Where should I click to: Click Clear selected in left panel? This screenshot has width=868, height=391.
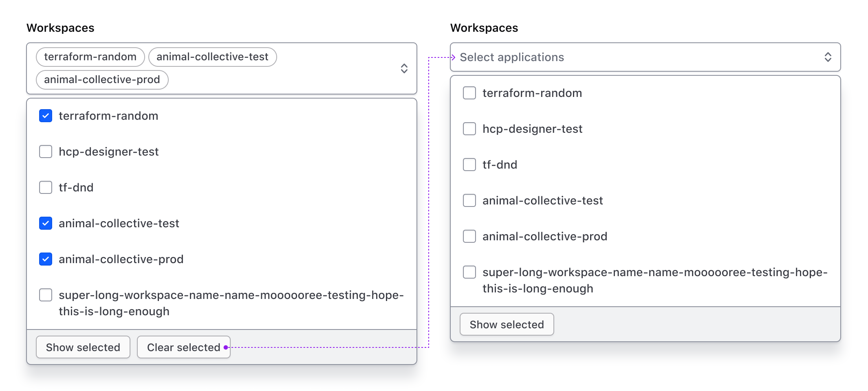183,347
